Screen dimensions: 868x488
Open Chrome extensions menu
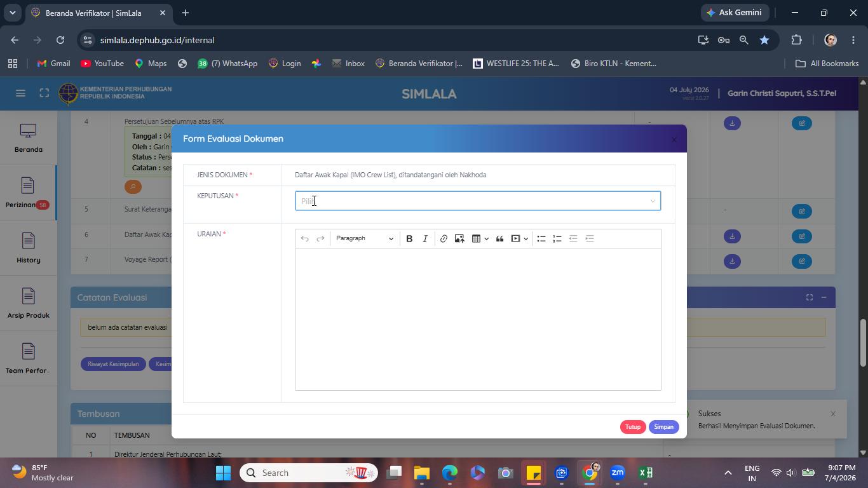click(797, 40)
